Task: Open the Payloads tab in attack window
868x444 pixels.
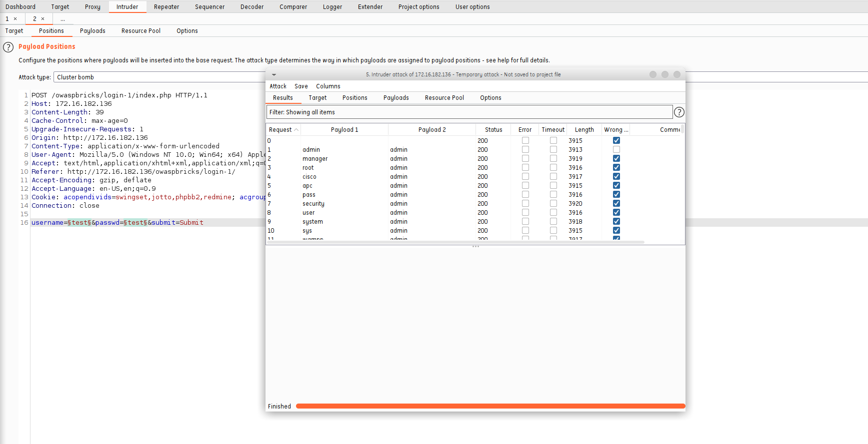Action: click(396, 98)
